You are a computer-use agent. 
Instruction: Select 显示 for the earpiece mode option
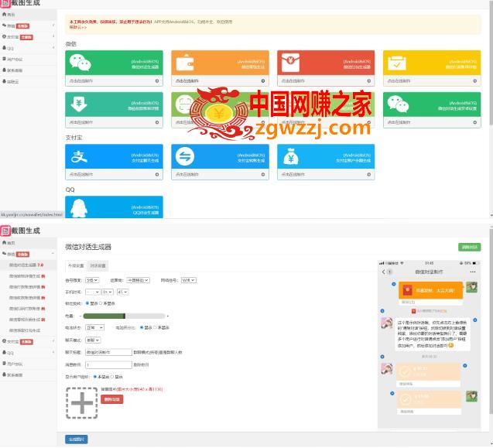87,303
